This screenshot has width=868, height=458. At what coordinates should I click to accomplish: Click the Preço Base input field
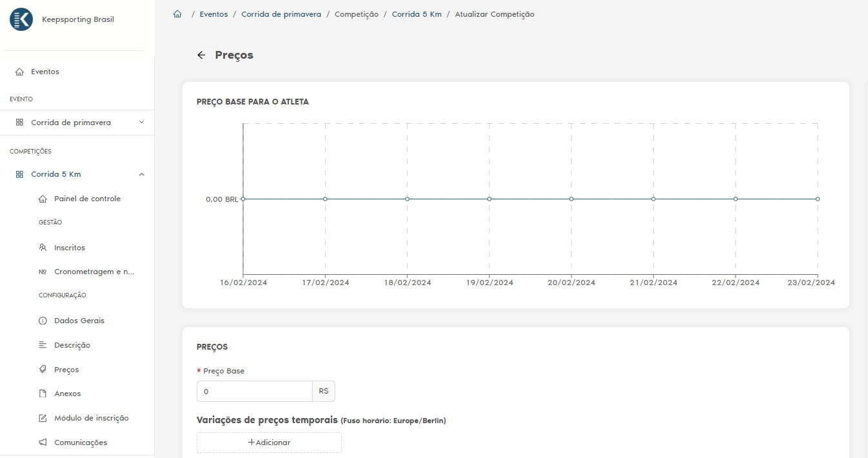(x=254, y=392)
